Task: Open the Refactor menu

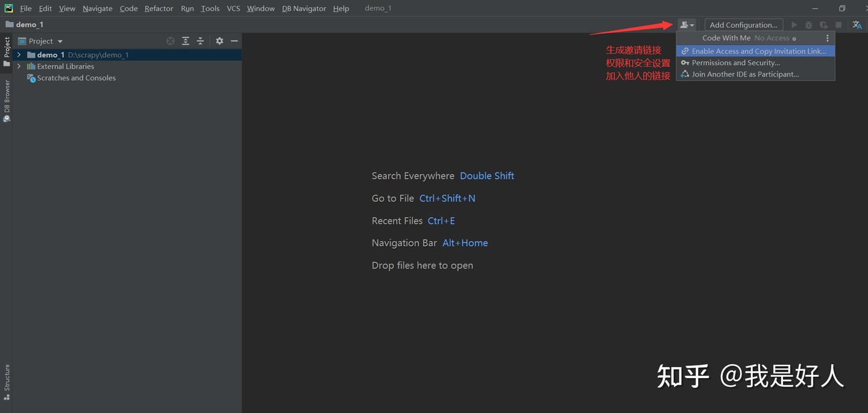Action: tap(159, 8)
